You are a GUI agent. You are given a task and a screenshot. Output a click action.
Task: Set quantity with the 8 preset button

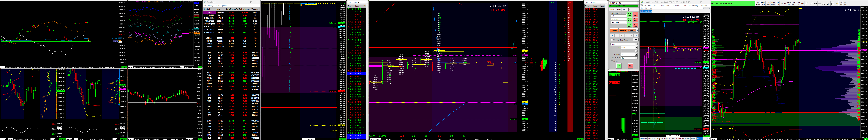click(631, 35)
